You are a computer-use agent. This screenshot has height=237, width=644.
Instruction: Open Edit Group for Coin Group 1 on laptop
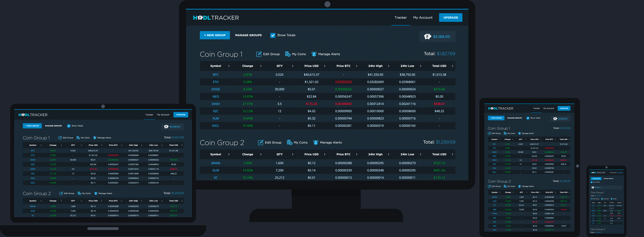click(66, 138)
